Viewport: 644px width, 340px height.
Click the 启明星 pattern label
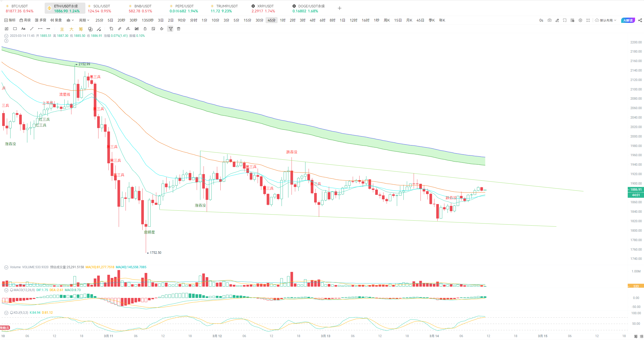[x=149, y=232]
